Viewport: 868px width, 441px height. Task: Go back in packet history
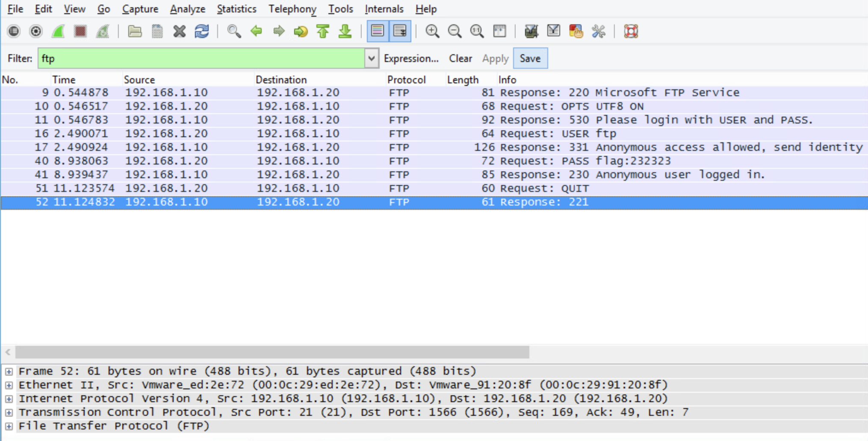pos(257,31)
